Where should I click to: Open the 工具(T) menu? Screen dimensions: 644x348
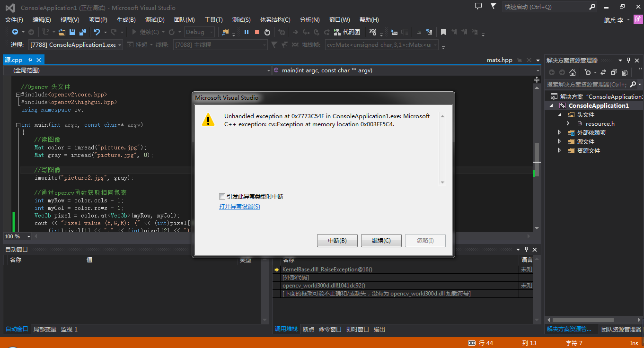point(213,20)
